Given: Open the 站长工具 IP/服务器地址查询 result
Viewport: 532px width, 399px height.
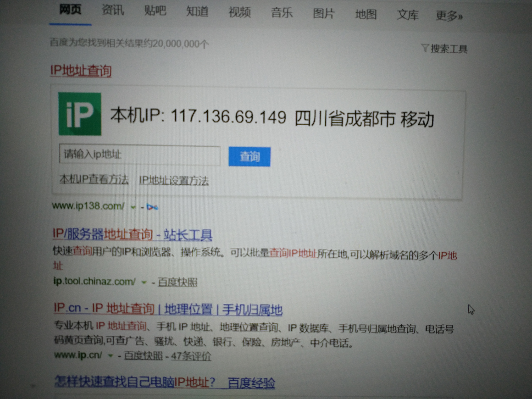Looking at the screenshot, I should [132, 234].
